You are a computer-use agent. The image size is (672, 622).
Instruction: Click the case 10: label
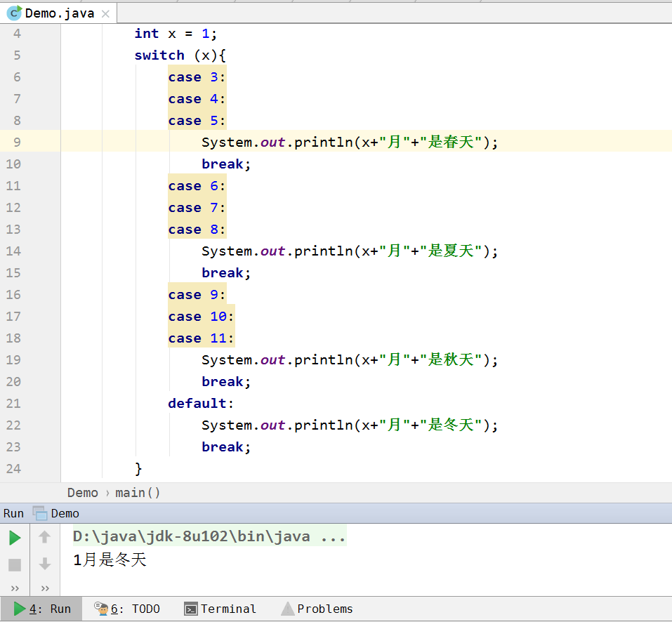[x=201, y=317]
